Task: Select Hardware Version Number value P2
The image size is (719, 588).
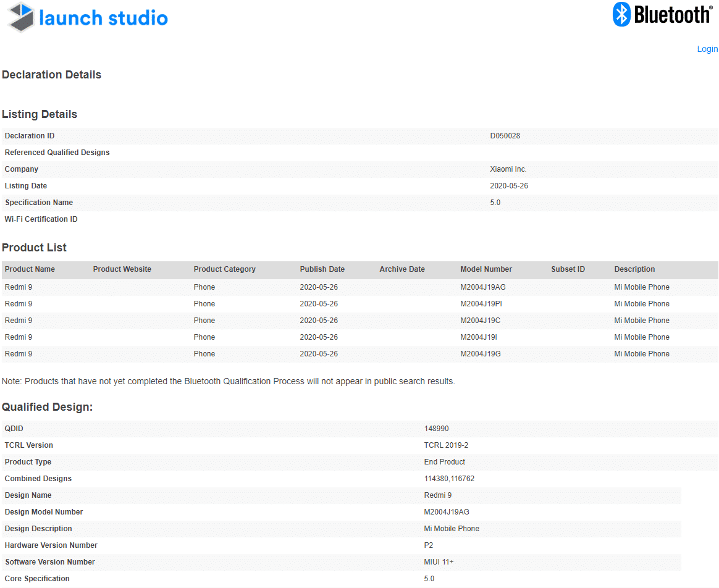Action: pos(428,545)
